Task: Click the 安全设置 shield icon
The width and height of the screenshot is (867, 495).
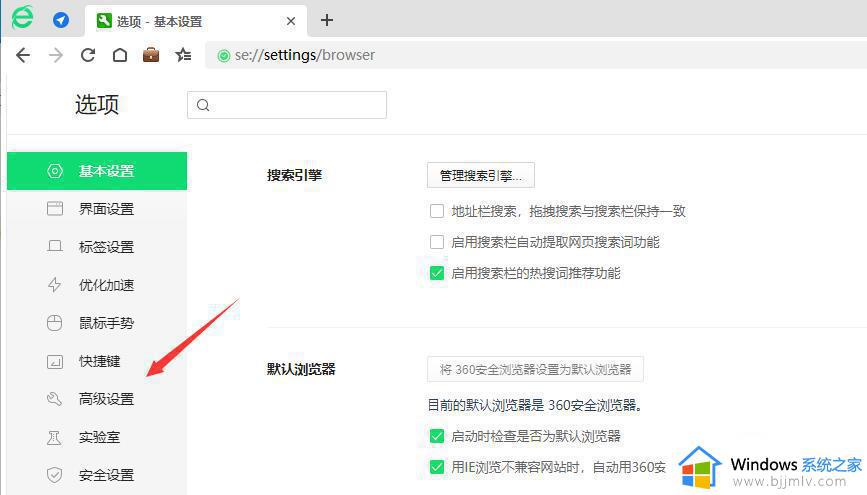Action: [x=55, y=475]
